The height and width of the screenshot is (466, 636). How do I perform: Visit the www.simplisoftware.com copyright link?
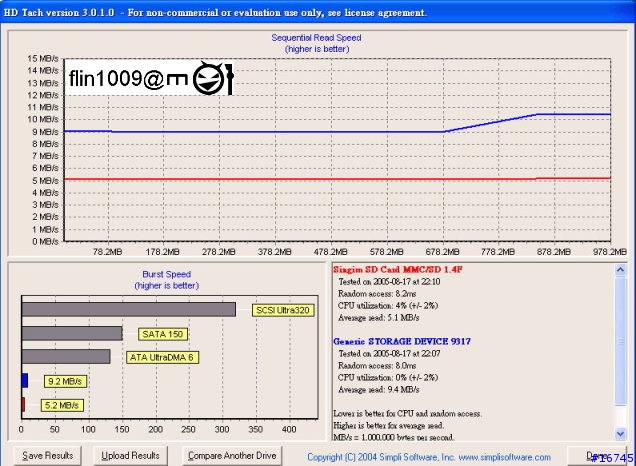505,457
